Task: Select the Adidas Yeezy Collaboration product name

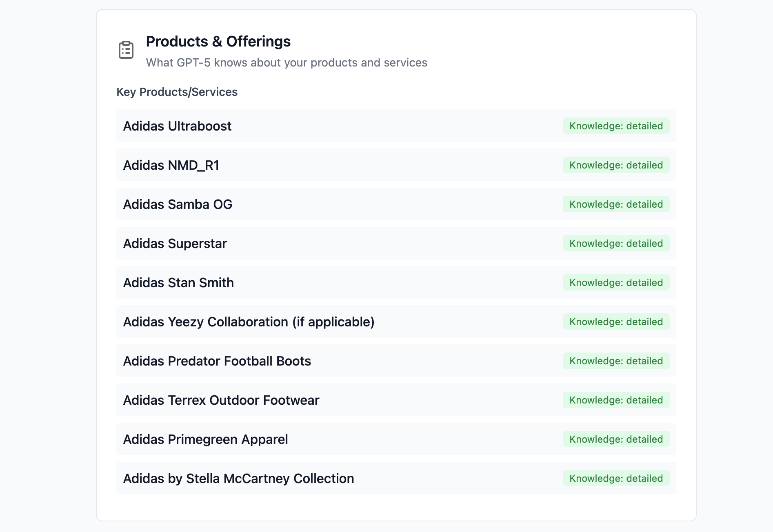Action: [249, 322]
